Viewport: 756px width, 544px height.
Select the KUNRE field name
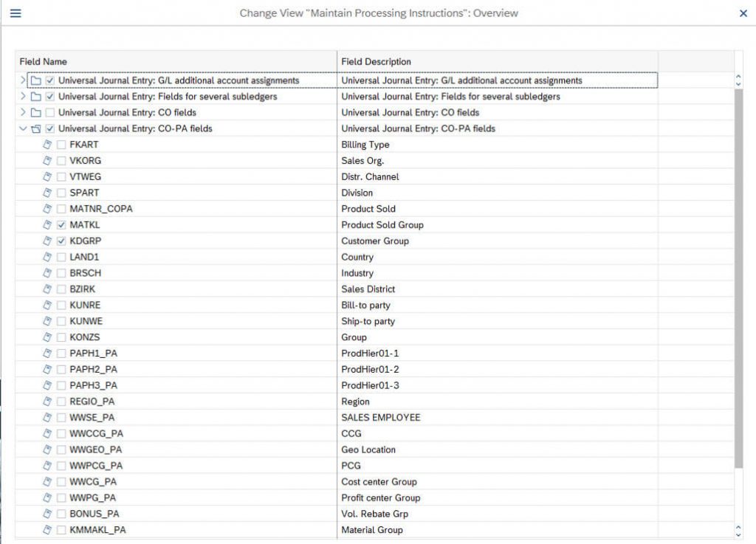[x=85, y=305]
